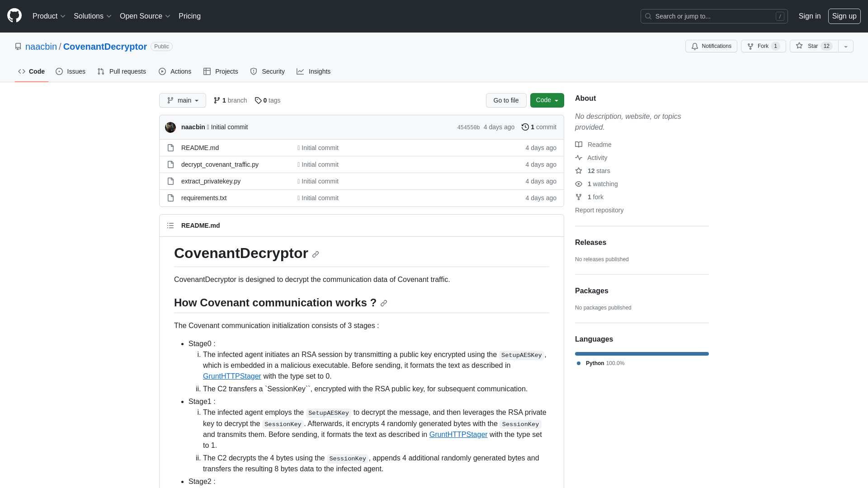
Task: Open requirements.txt file
Action: 204,198
